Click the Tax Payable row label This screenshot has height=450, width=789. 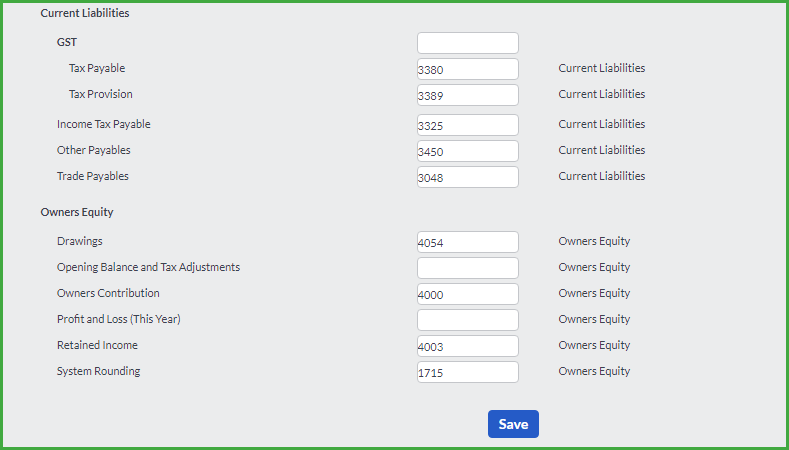click(97, 68)
